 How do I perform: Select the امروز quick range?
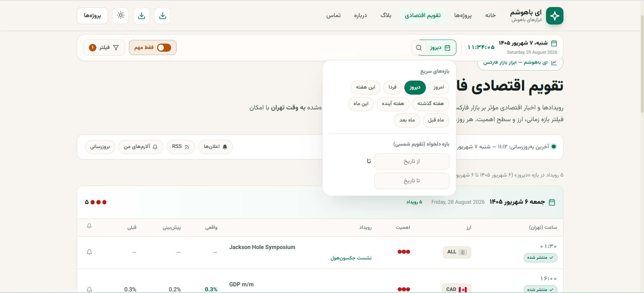(x=439, y=87)
